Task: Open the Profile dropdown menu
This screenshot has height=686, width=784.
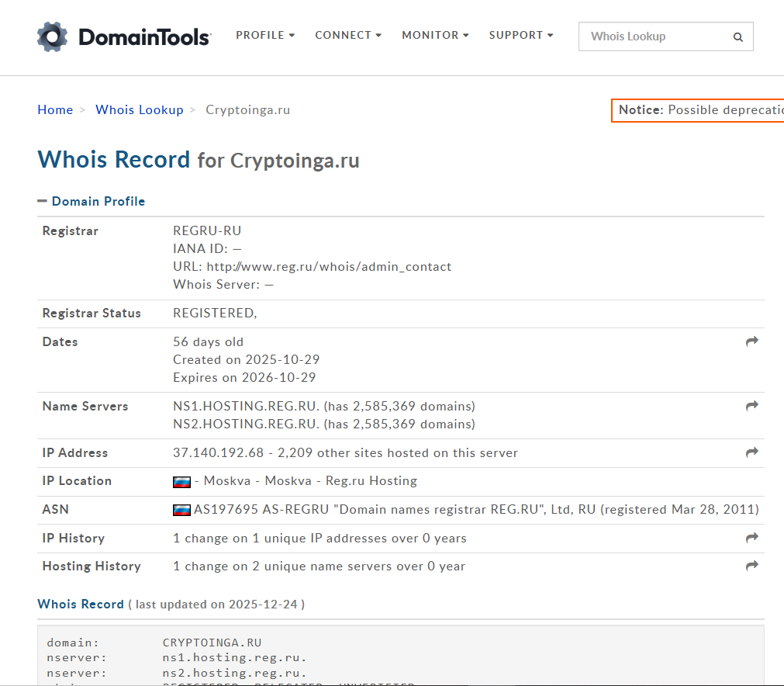Action: (x=265, y=35)
